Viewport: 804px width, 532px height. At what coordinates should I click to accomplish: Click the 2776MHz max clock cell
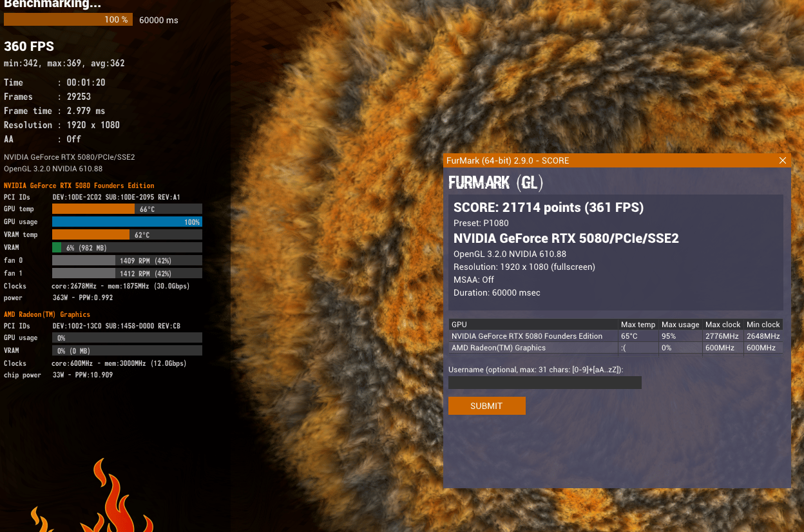click(722, 336)
